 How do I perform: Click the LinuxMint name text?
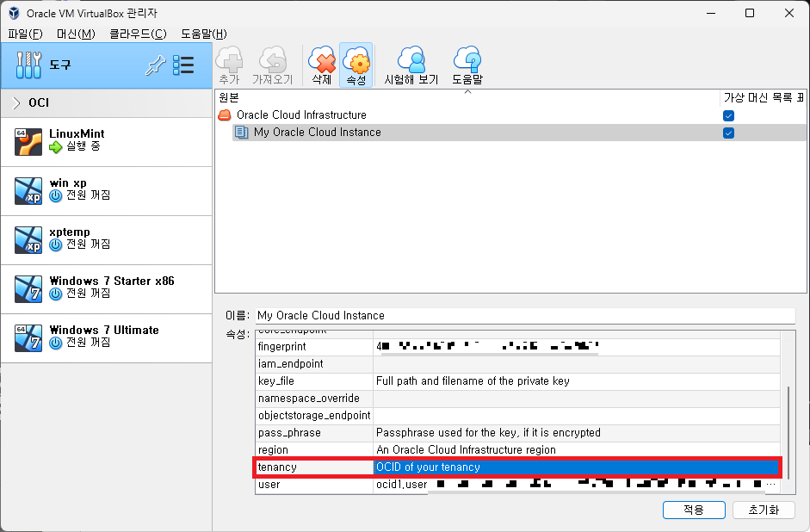point(77,133)
